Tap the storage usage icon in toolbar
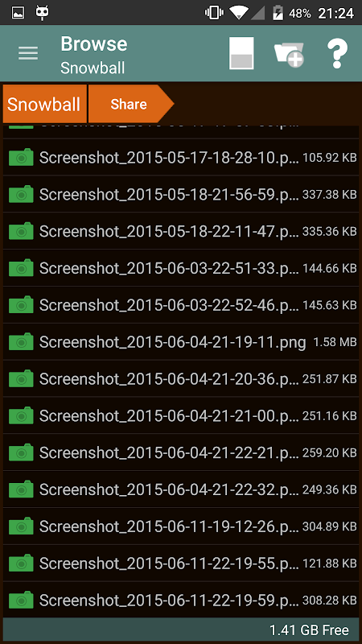The image size is (362, 644). pyautogui.click(x=241, y=53)
